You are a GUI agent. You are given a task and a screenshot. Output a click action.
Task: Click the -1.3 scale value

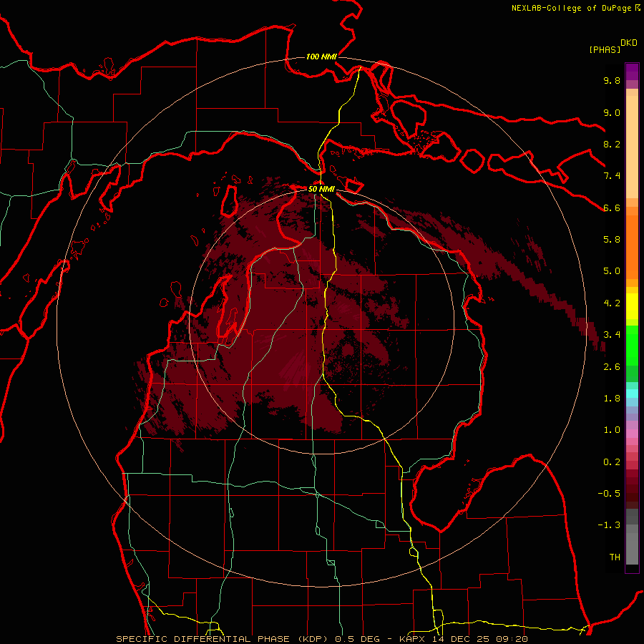point(609,525)
